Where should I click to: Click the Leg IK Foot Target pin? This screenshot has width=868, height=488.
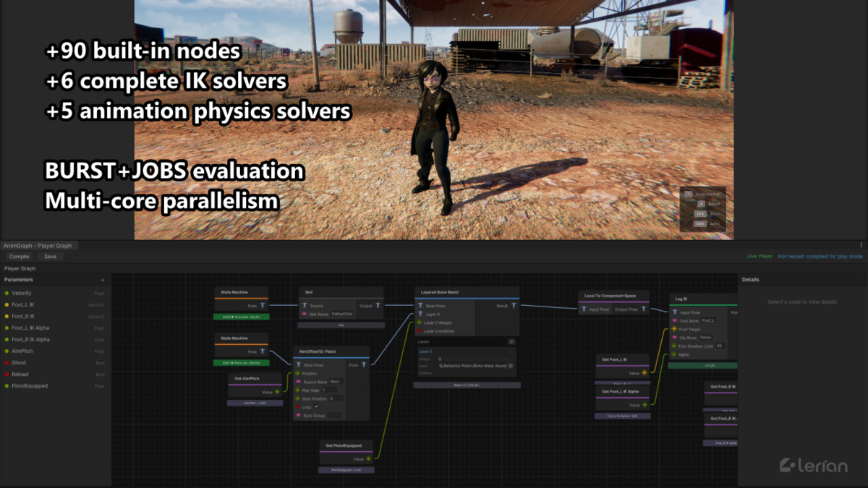pyautogui.click(x=674, y=329)
